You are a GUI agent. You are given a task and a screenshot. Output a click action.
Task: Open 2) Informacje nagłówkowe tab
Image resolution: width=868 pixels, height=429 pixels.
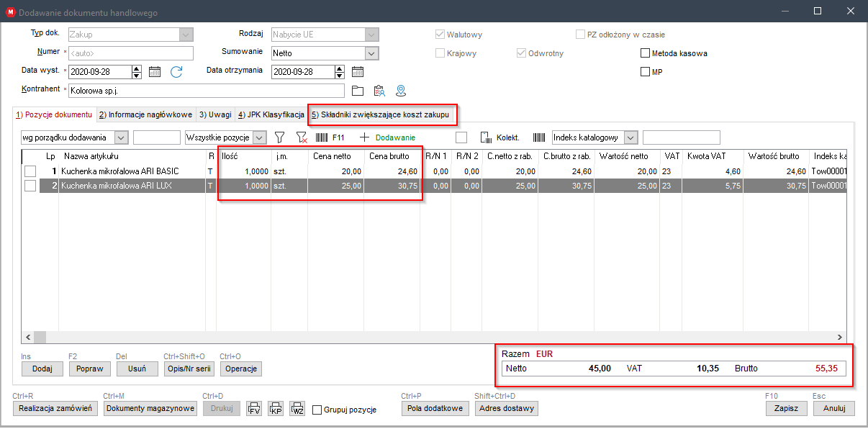(145, 115)
